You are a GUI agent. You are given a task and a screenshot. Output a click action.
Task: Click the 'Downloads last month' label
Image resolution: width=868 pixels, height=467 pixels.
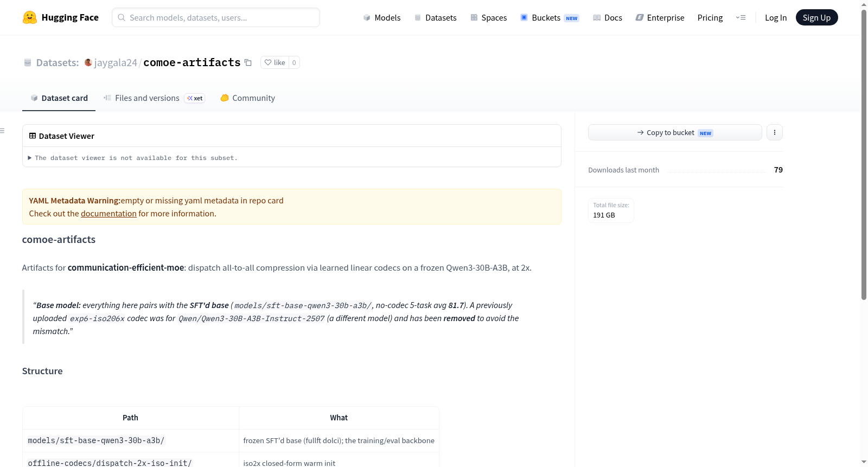(x=624, y=170)
